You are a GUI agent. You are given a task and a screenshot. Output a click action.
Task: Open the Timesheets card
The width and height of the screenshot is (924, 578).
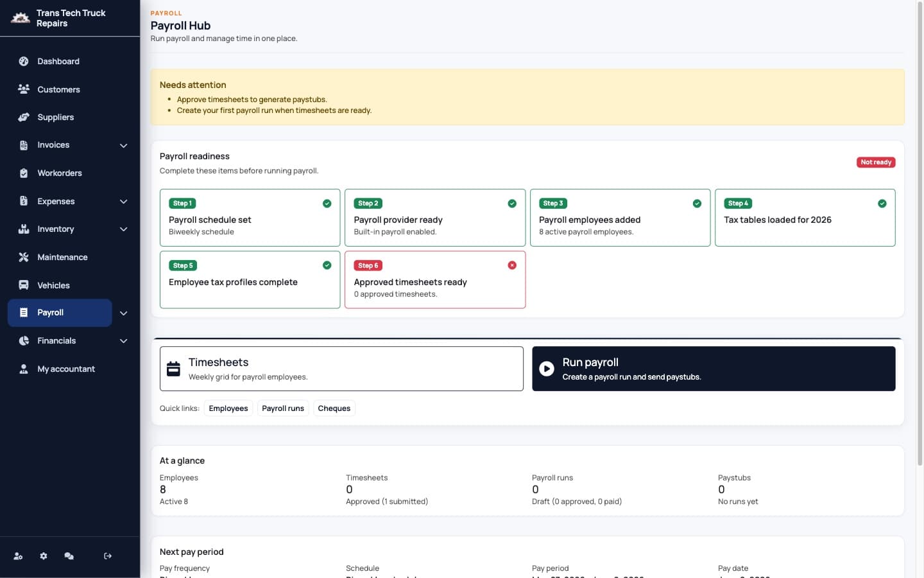coord(341,369)
